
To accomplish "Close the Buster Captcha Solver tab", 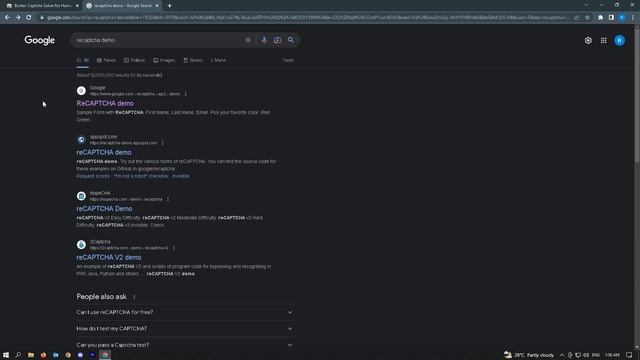I will [77, 6].
